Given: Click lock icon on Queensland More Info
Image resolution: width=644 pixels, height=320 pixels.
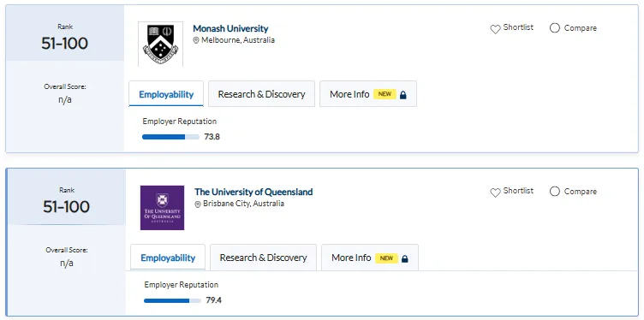Looking at the screenshot, I should click(404, 258).
